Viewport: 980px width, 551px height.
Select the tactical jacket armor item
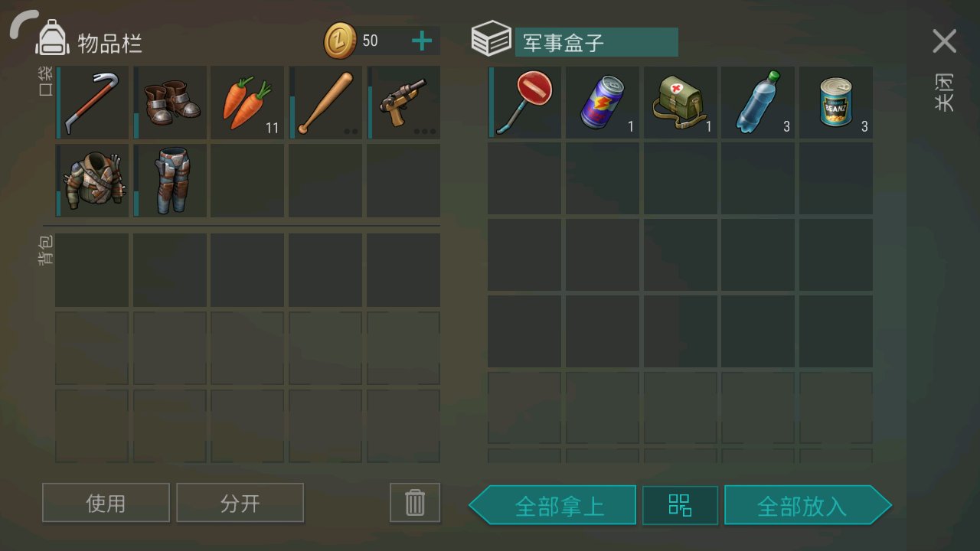[x=93, y=181]
